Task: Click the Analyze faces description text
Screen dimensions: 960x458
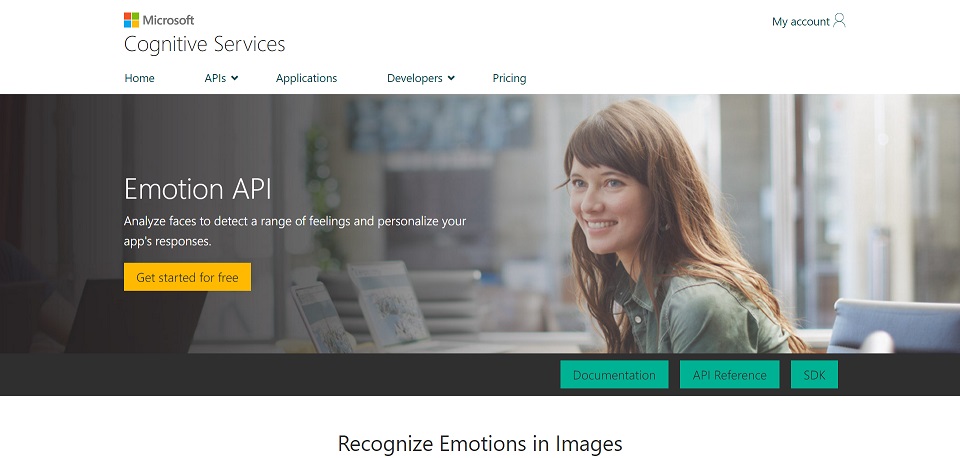Action: tap(295, 231)
